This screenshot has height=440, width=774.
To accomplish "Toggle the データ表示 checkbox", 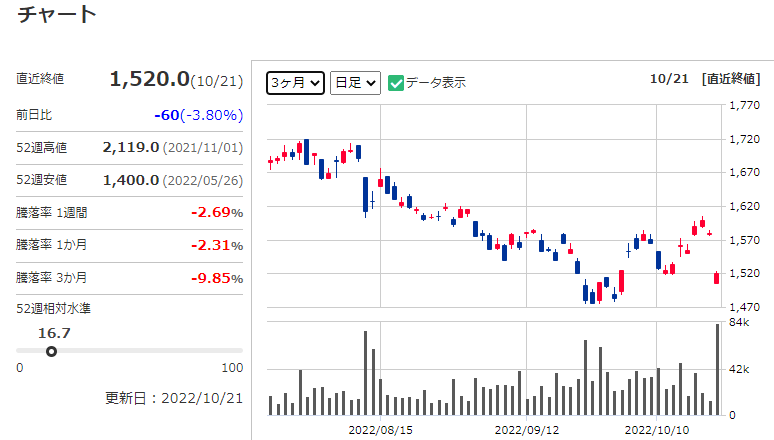I will tap(396, 83).
